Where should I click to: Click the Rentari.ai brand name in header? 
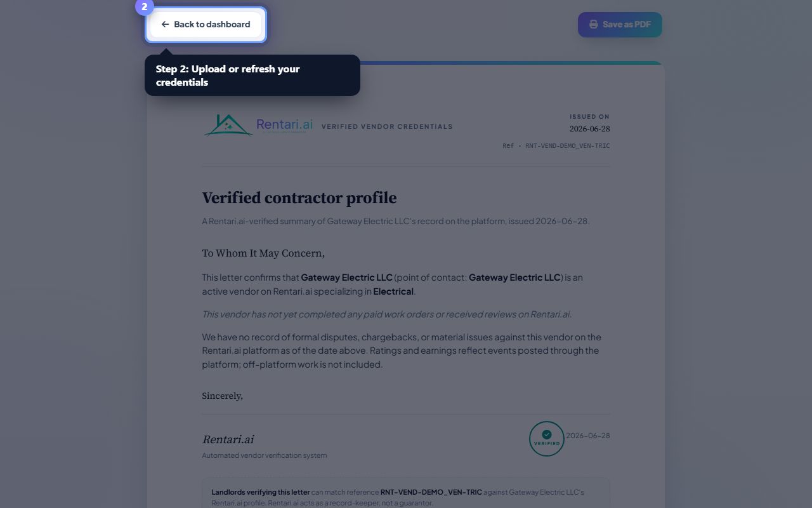click(x=284, y=124)
